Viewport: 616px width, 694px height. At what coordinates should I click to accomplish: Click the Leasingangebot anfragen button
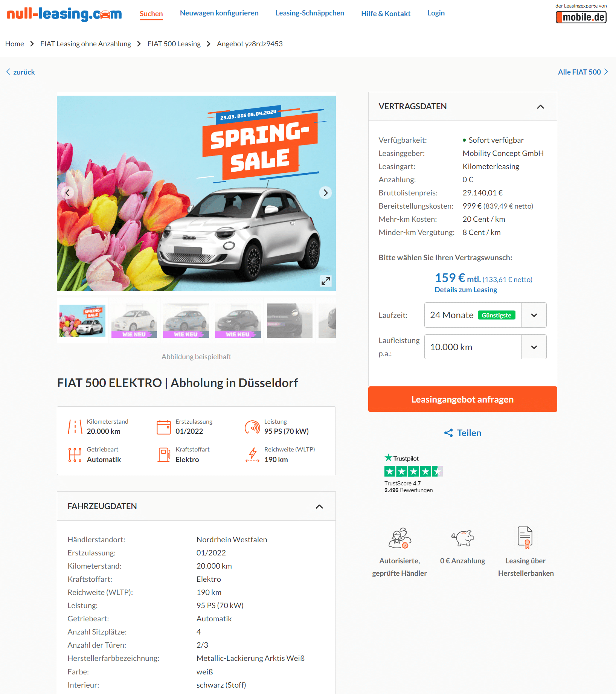pos(462,399)
